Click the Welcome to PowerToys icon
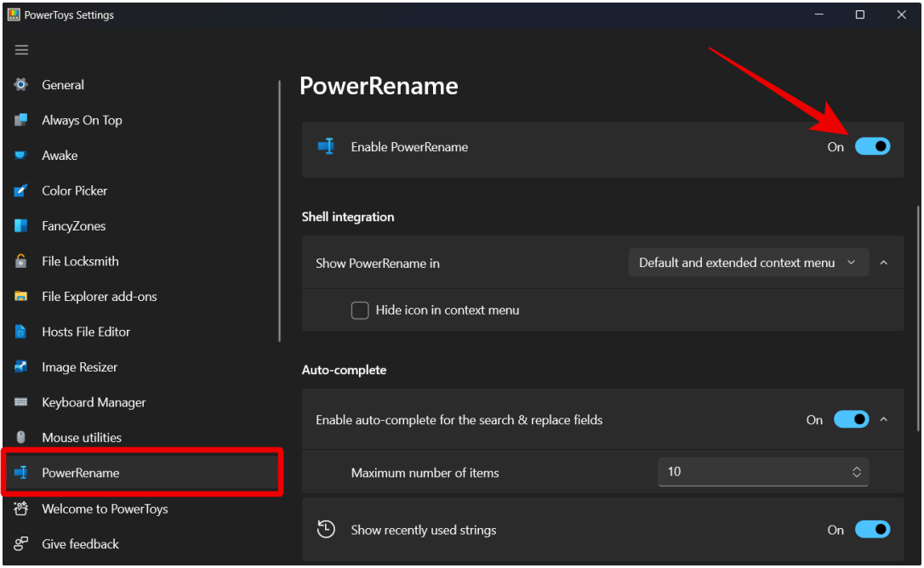Image resolution: width=924 pixels, height=568 pixels. 21,508
